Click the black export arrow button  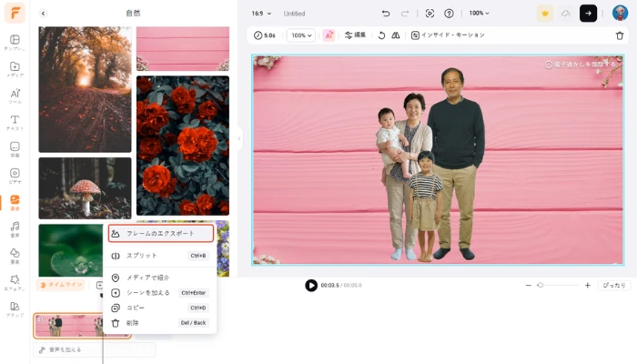coord(588,14)
